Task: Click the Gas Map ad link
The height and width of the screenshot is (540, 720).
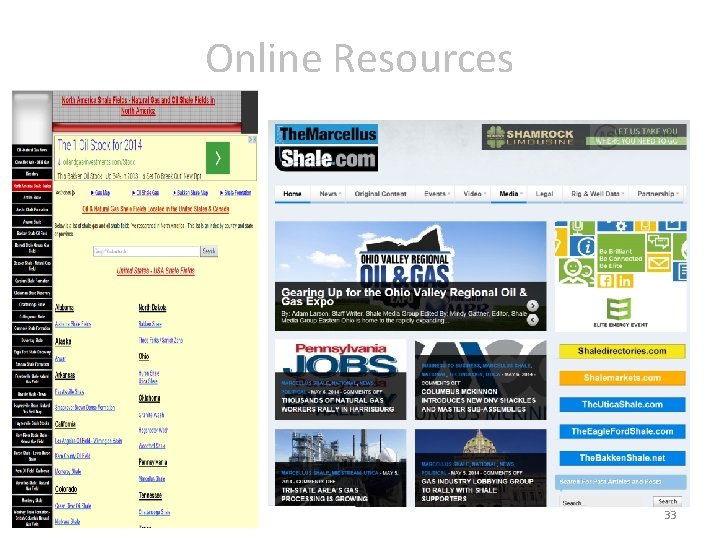Action: 101,193
